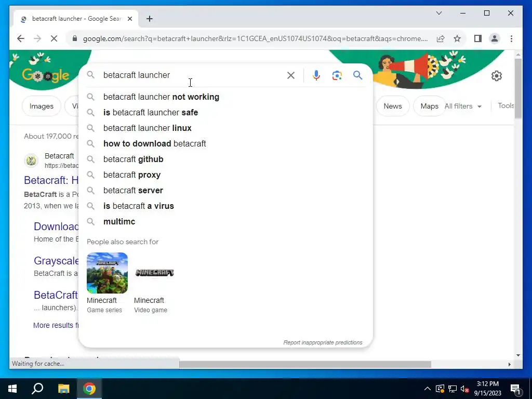Open the BetaCraft sitelink
The width and height of the screenshot is (532, 399).
[56, 295]
